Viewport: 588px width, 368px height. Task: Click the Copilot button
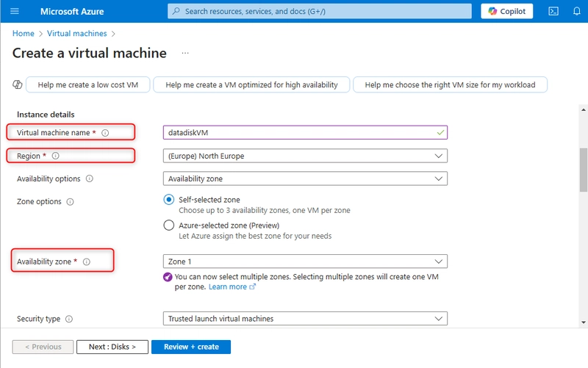(506, 11)
